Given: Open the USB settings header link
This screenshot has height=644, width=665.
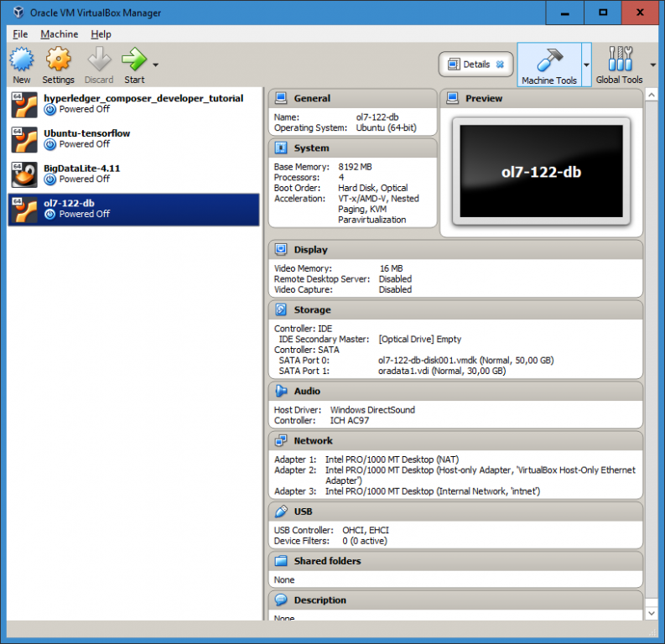Looking at the screenshot, I should click(304, 512).
